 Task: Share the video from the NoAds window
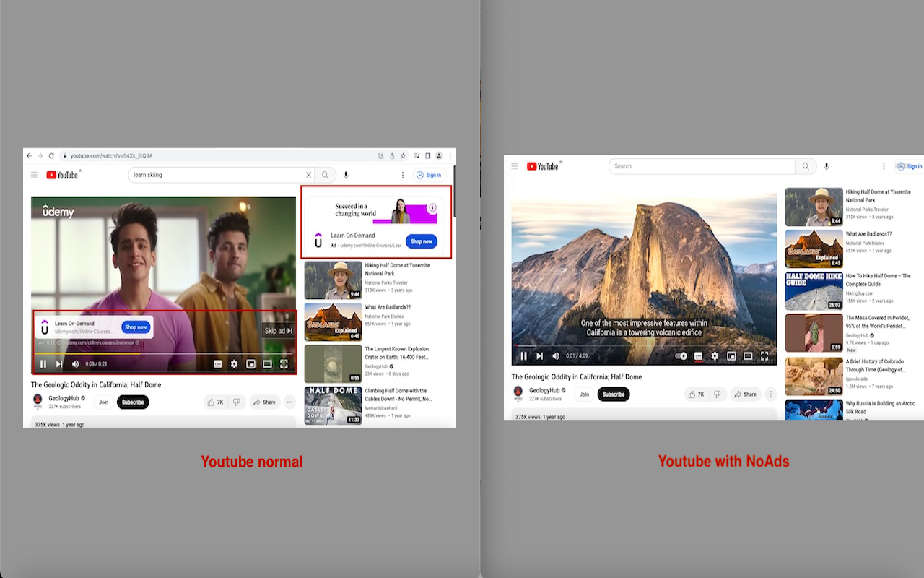point(746,394)
